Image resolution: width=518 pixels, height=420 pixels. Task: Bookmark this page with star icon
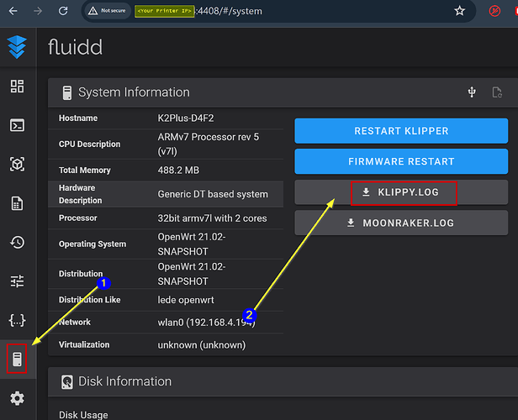[459, 11]
